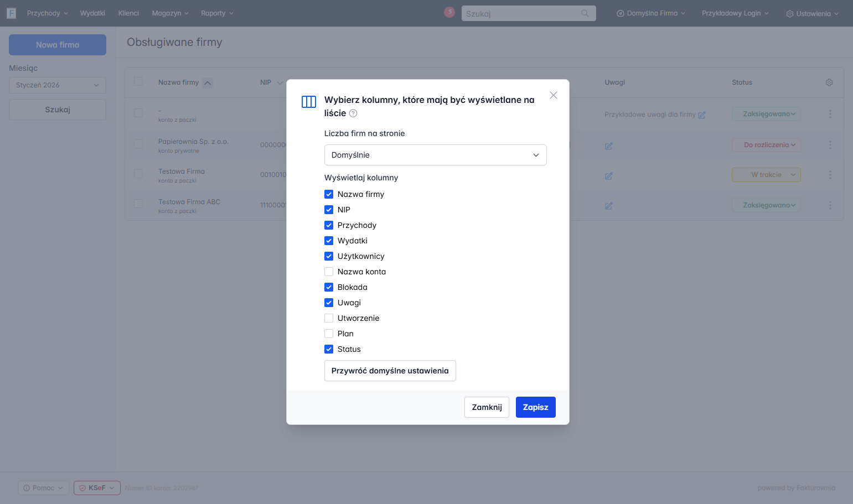This screenshot has height=504, width=853.
Task: Select the Testowa Firma row checkbox
Action: tap(138, 174)
